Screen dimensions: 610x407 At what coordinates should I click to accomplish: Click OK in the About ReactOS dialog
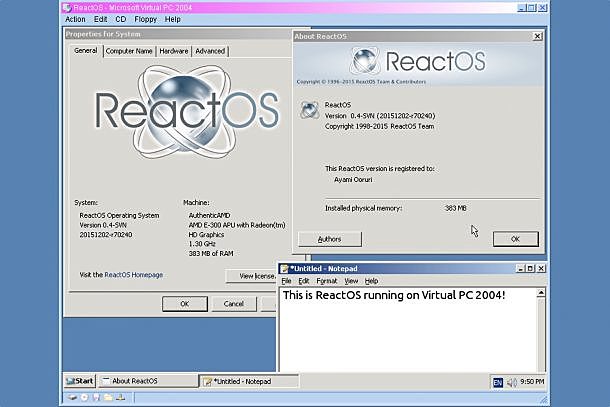point(515,239)
